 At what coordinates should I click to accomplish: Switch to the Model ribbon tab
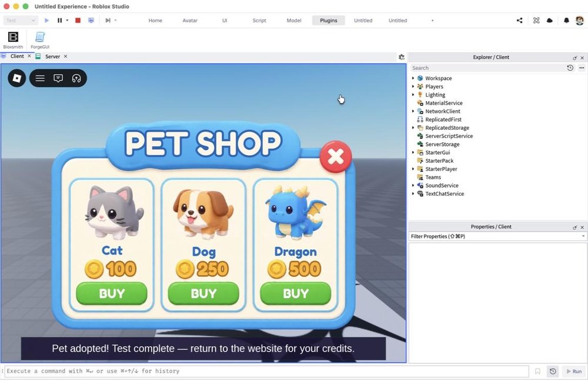(293, 20)
